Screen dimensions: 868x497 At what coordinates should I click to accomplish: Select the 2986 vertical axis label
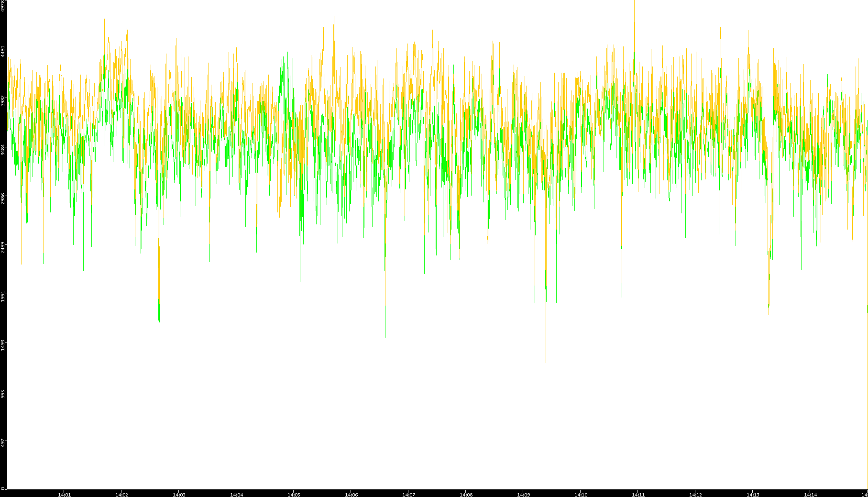(3, 198)
